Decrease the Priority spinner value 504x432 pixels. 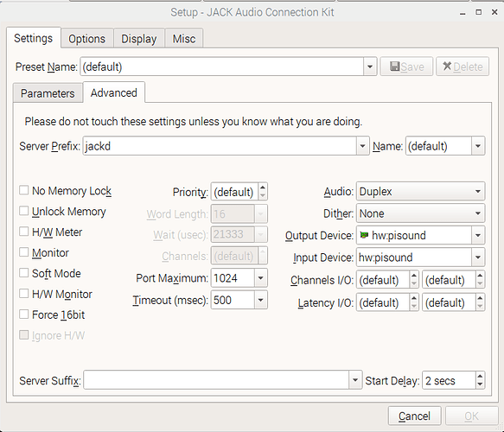pos(263,196)
